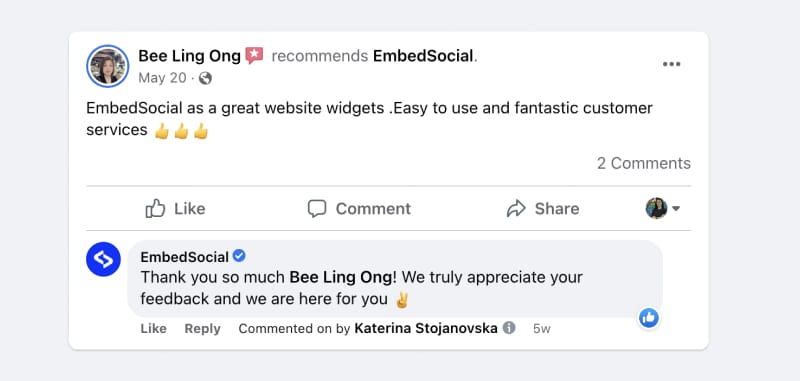Like Bee Ling Ong's recommendation post

176,209
